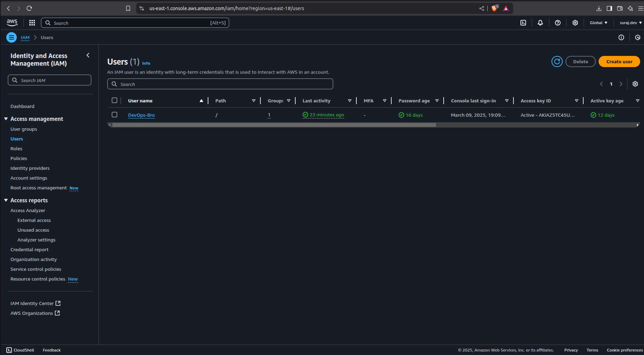Open browser downloads icon
Image resolution: width=644 pixels, height=355 pixels.
tap(599, 8)
